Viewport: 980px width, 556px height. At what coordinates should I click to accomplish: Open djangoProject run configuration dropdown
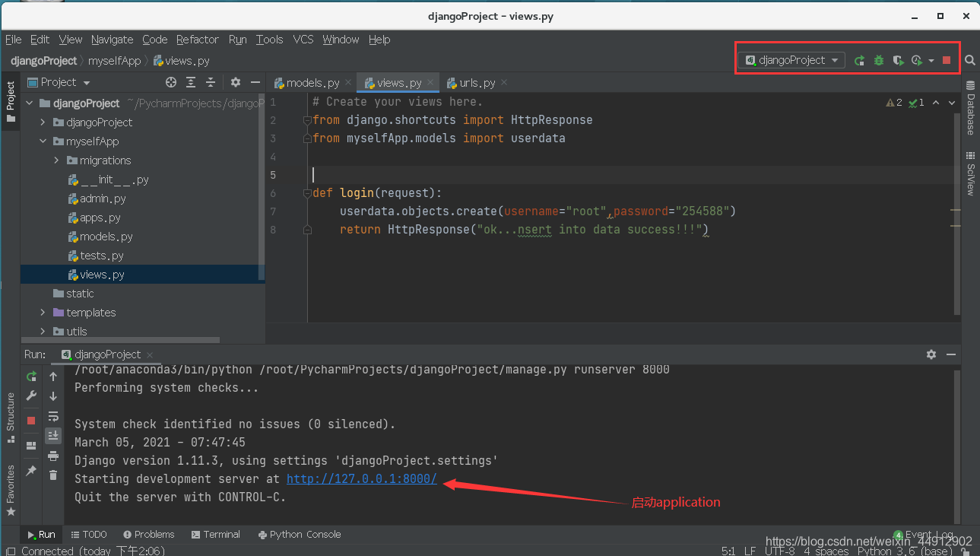(791, 60)
